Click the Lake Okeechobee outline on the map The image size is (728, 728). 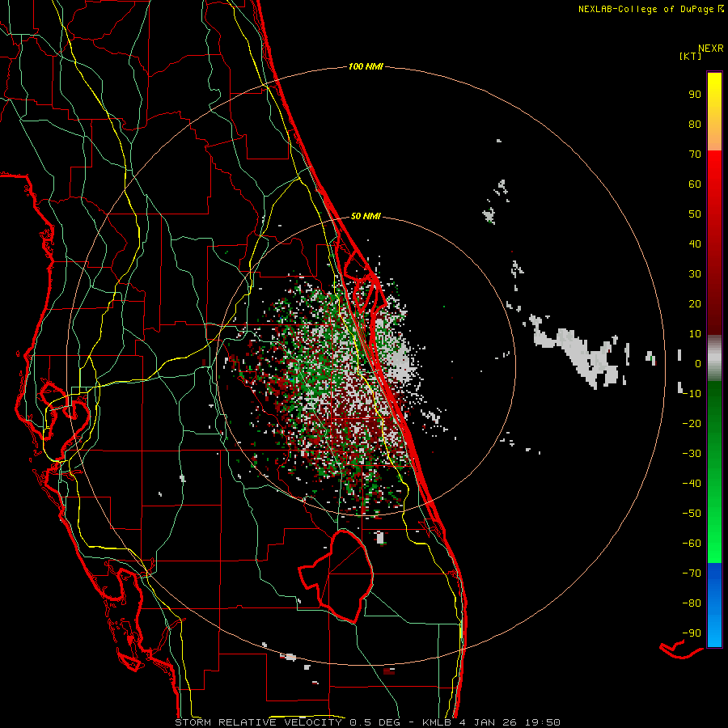pyautogui.click(x=336, y=576)
